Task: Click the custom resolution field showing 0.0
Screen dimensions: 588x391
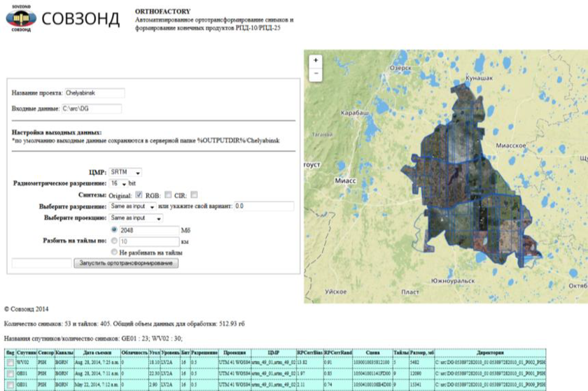Action: pos(263,206)
